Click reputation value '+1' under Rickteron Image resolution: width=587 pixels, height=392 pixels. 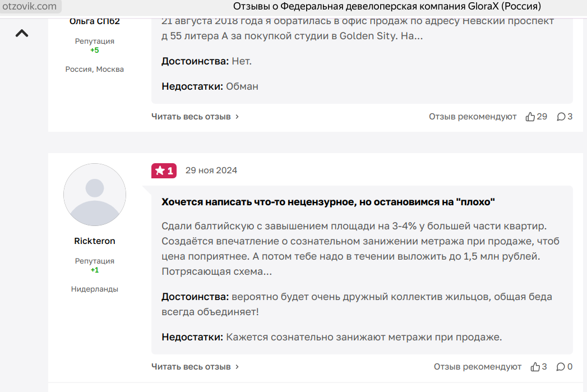95,270
